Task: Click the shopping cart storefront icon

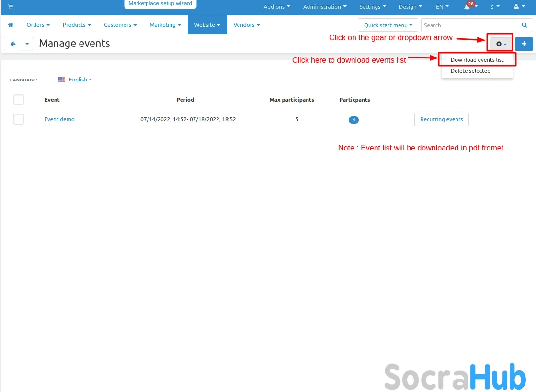Action: coord(11,7)
